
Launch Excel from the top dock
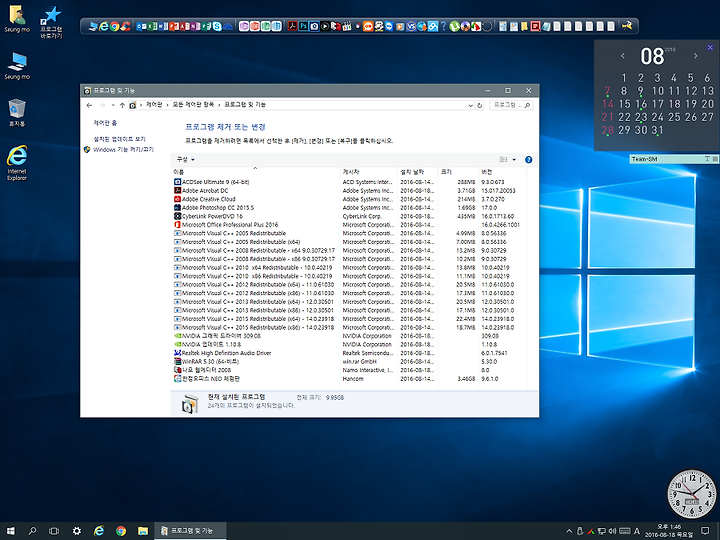coord(150,26)
